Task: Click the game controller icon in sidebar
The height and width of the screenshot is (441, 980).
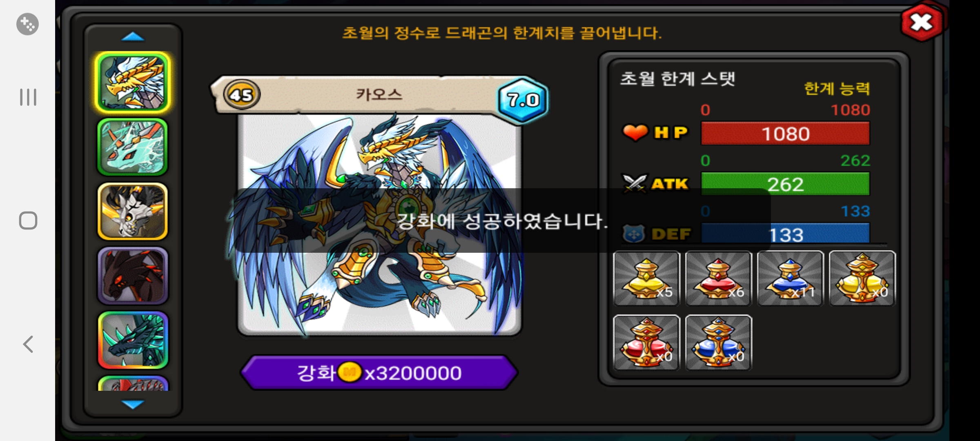Action: tap(27, 24)
